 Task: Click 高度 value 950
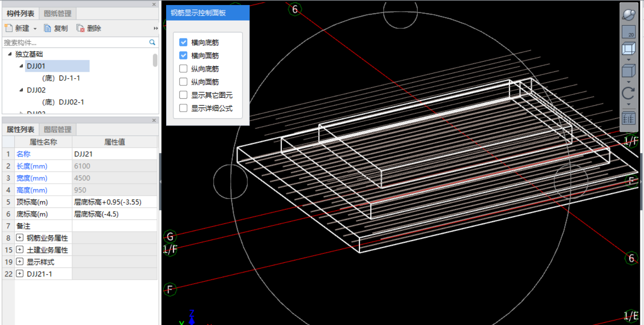coord(115,190)
